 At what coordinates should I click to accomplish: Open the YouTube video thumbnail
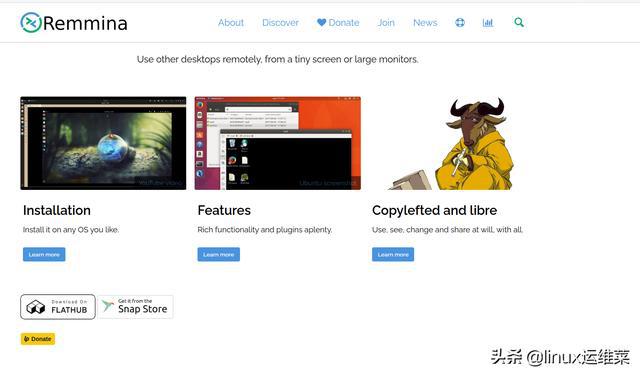click(x=103, y=143)
